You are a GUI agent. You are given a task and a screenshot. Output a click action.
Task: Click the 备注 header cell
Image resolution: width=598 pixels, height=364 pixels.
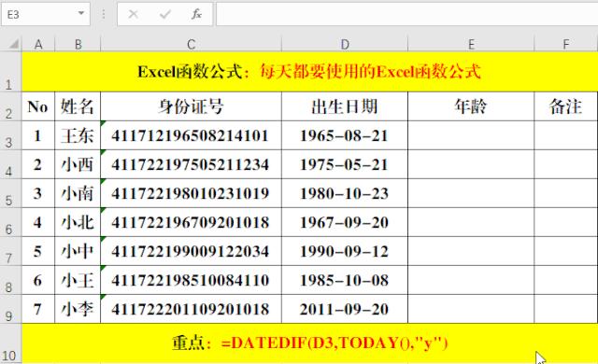pos(566,106)
